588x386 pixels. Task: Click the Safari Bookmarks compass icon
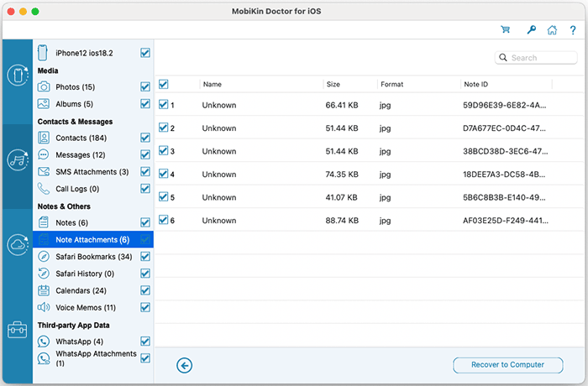[44, 257]
